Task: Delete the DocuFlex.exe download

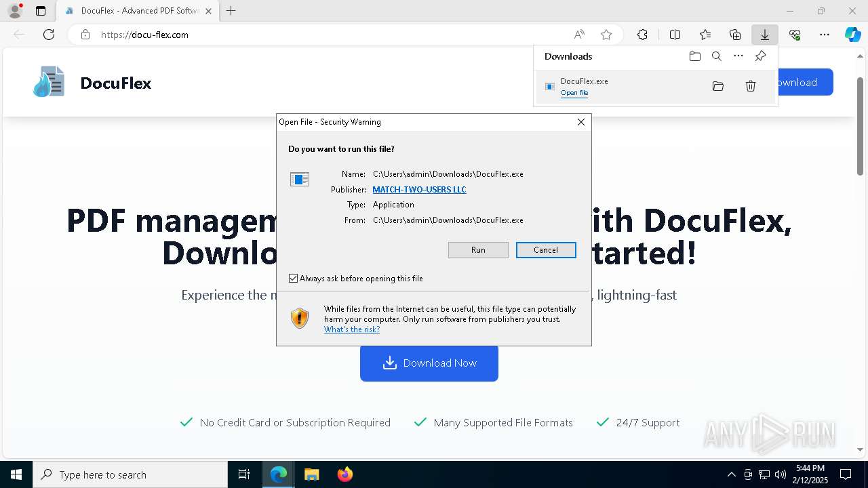Action: coord(751,86)
